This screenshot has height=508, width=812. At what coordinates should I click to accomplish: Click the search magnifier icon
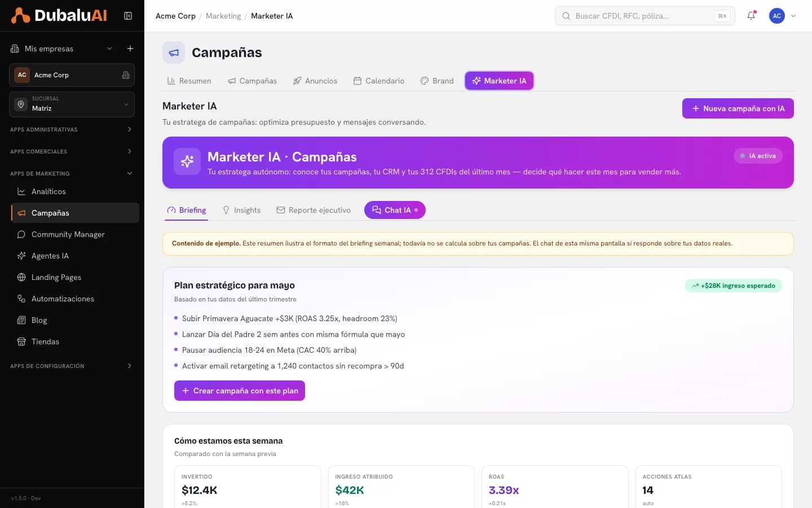(x=566, y=16)
